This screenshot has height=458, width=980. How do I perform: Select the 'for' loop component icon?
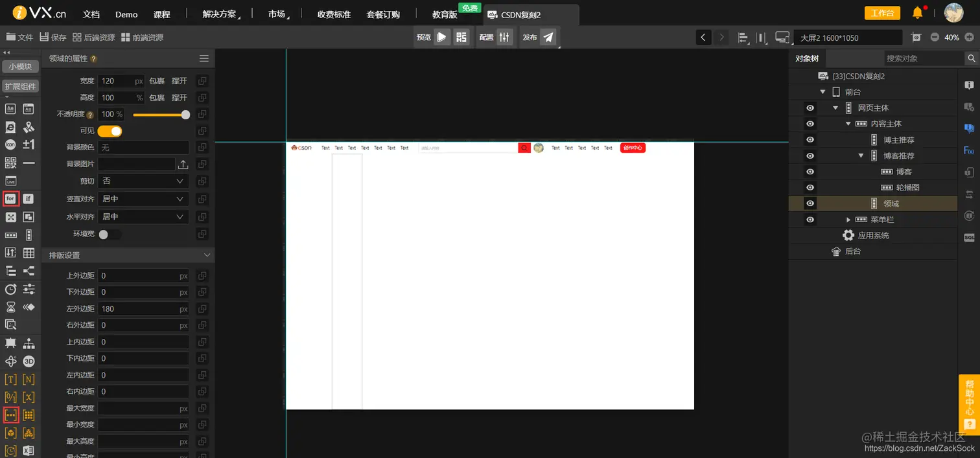click(10, 199)
